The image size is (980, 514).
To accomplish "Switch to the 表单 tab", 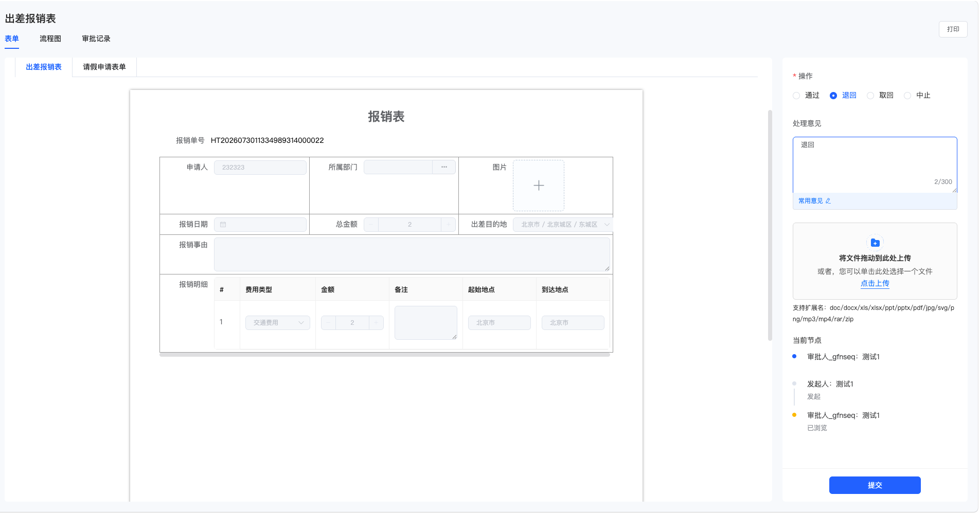I will click(x=12, y=39).
